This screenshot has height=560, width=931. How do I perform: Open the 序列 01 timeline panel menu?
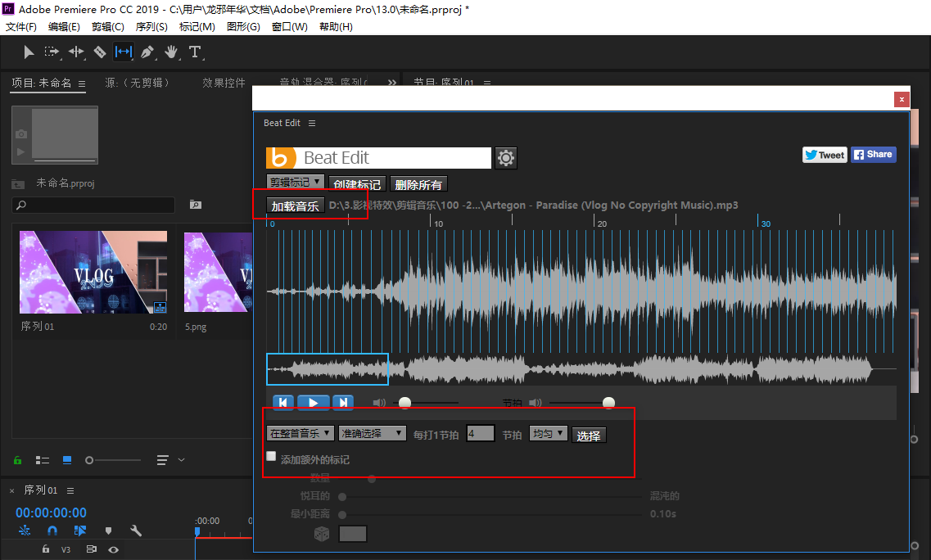[x=70, y=490]
